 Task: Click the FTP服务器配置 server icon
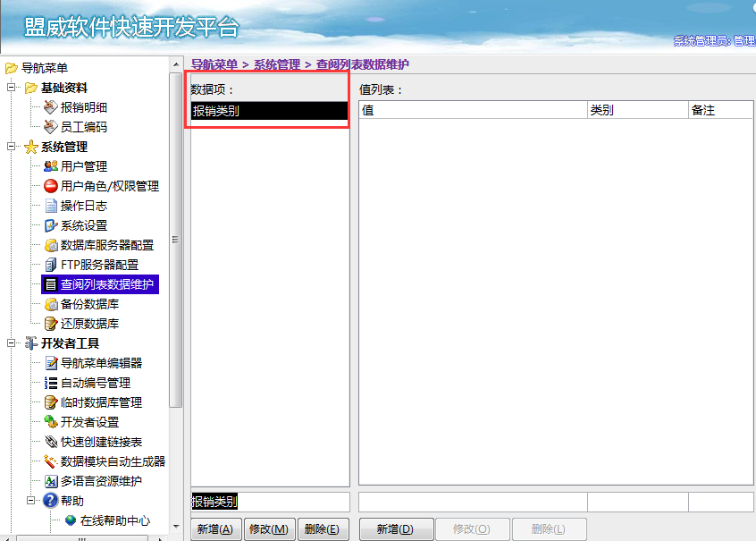[x=51, y=265]
